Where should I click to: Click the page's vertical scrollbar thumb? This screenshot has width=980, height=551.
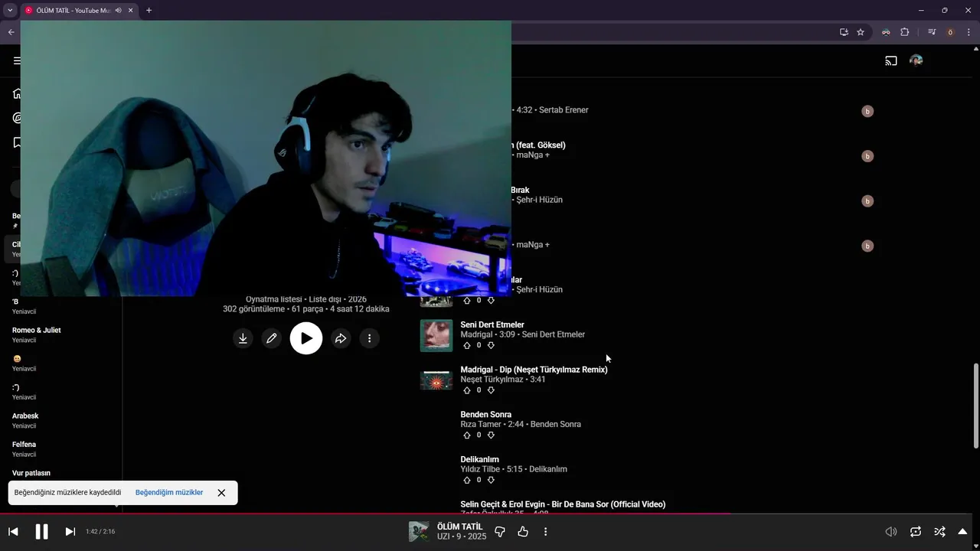(x=975, y=406)
